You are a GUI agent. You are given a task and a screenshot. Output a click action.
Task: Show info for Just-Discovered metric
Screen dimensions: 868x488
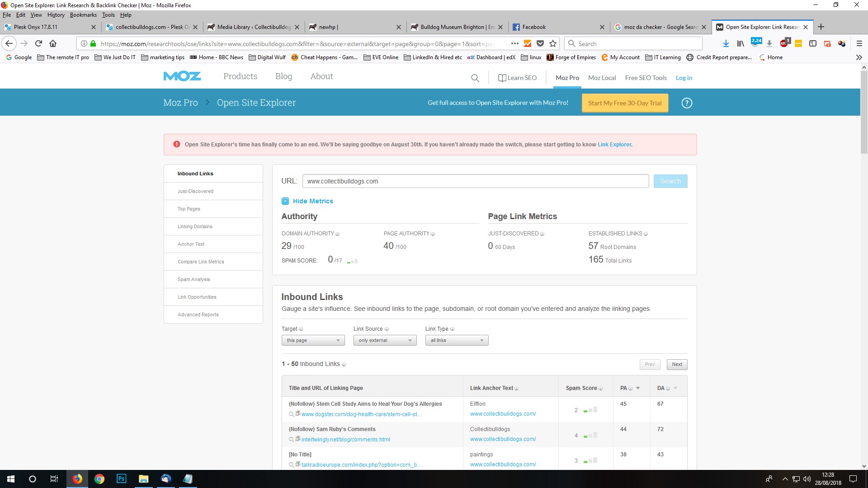click(542, 234)
